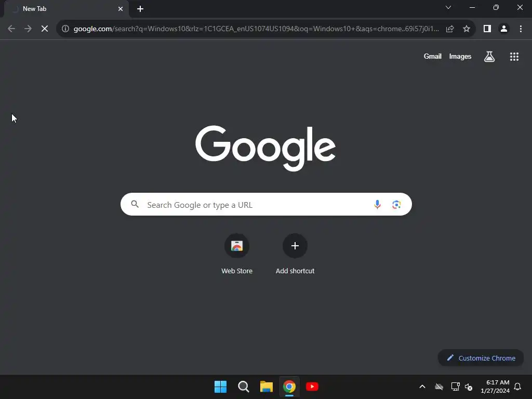Open the Chrome three-dot menu
The height and width of the screenshot is (399, 532).
(521, 29)
